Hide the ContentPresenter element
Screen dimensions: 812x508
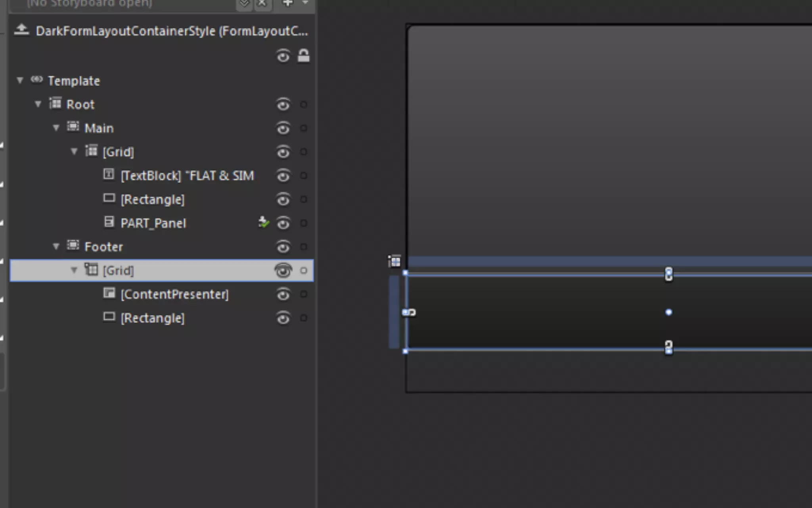(x=283, y=294)
